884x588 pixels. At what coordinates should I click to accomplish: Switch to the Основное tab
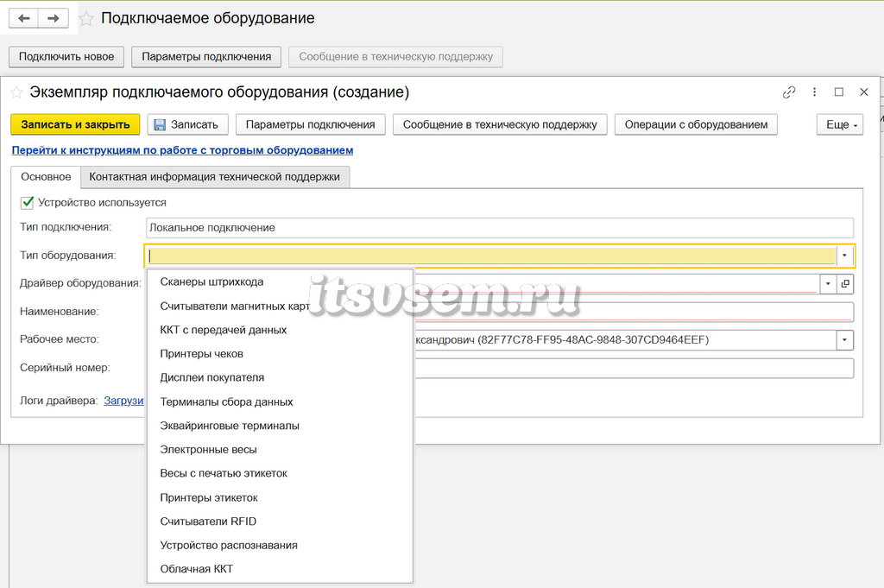[x=46, y=176]
